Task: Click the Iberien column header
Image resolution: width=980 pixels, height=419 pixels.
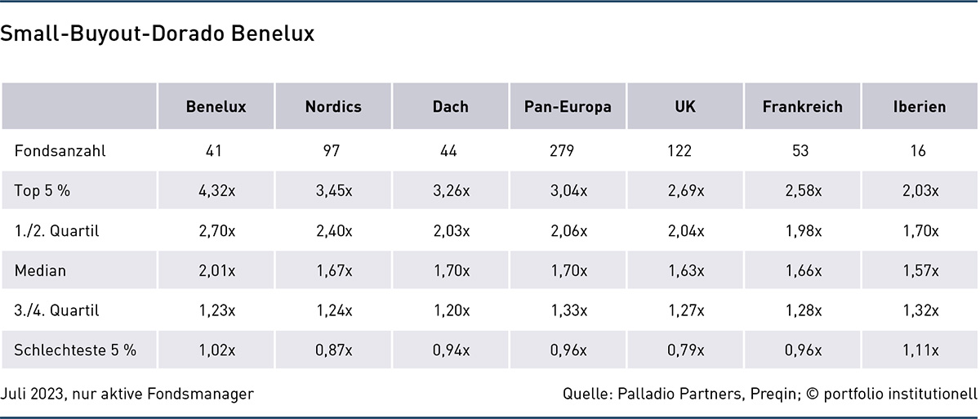Action: click(x=920, y=107)
